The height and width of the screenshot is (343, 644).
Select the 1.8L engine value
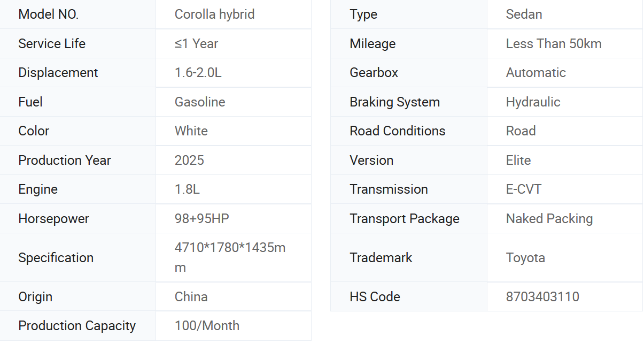pos(187,189)
